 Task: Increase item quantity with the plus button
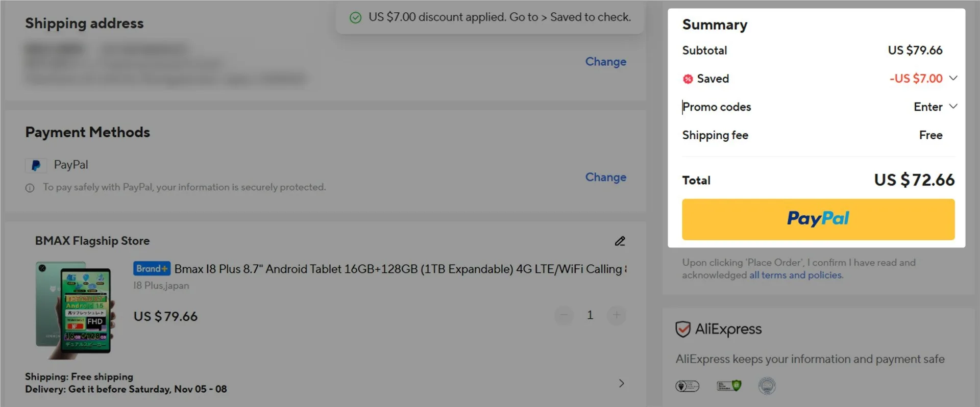617,315
